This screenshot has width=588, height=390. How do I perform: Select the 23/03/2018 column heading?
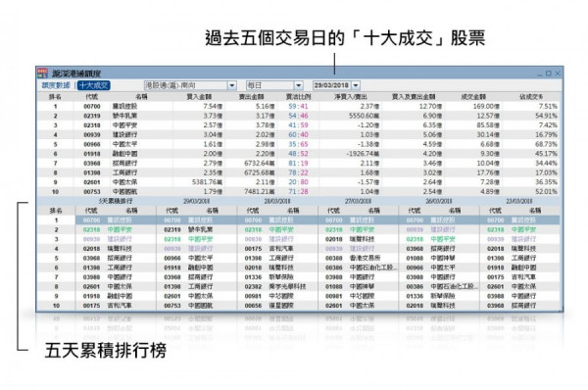coord(519,201)
